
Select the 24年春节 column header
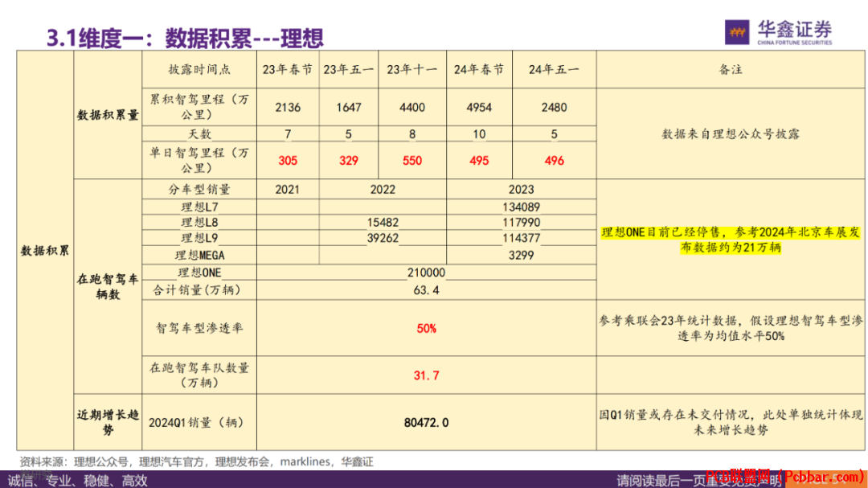(x=479, y=70)
